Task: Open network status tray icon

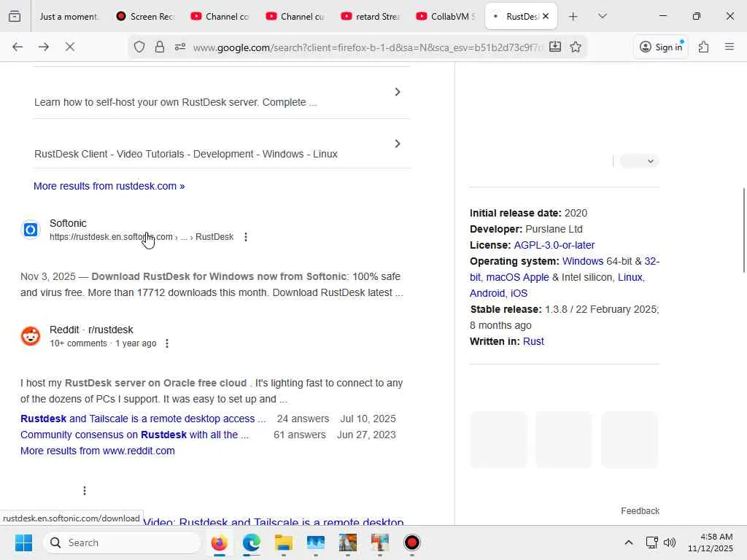Action: 651,542
